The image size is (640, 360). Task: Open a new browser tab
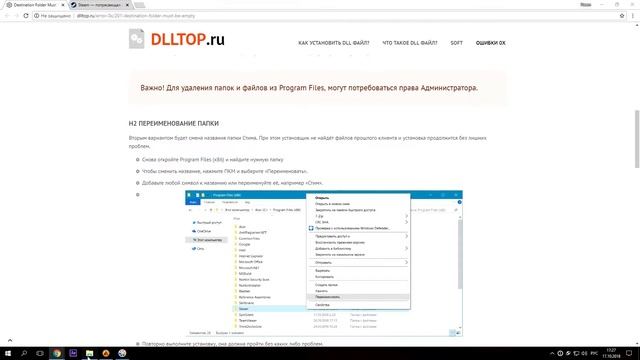[x=140, y=5]
